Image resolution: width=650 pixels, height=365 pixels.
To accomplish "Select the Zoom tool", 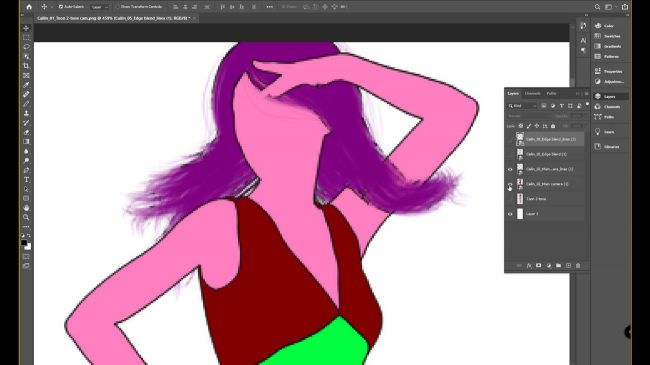I will (26, 217).
